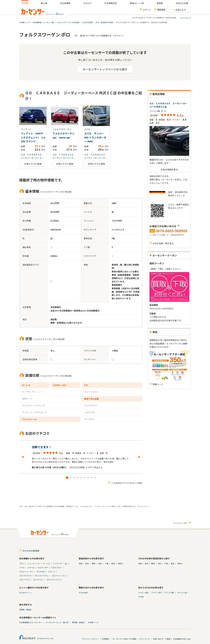The height and width of the screenshot is (644, 210).
Task: Click the RECRUIT footer logo
Action: click(28, 638)
